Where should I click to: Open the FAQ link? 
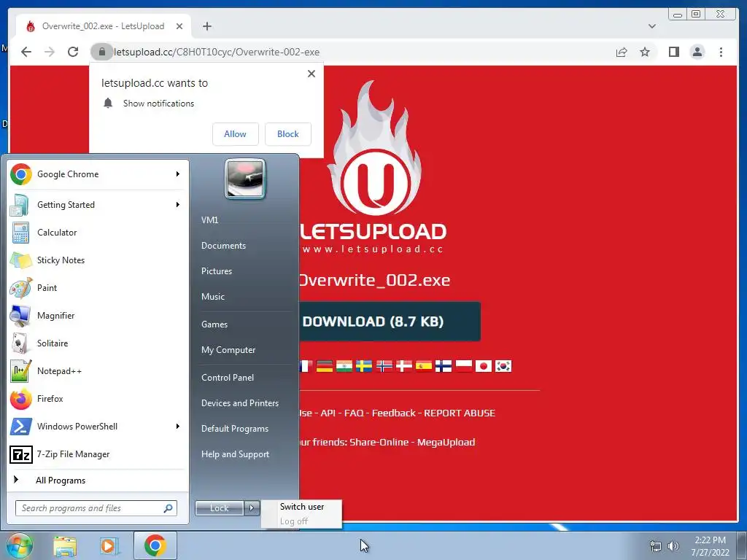click(354, 413)
